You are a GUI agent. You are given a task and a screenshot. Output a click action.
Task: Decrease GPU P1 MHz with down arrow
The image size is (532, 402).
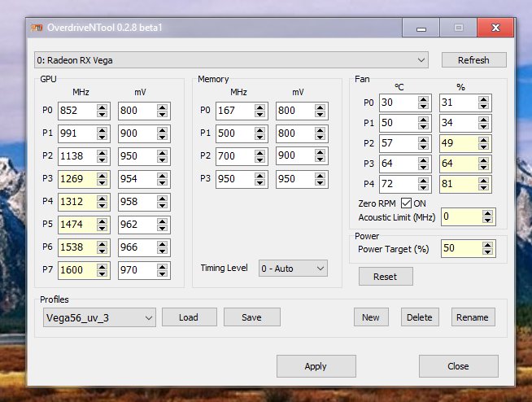[102, 137]
